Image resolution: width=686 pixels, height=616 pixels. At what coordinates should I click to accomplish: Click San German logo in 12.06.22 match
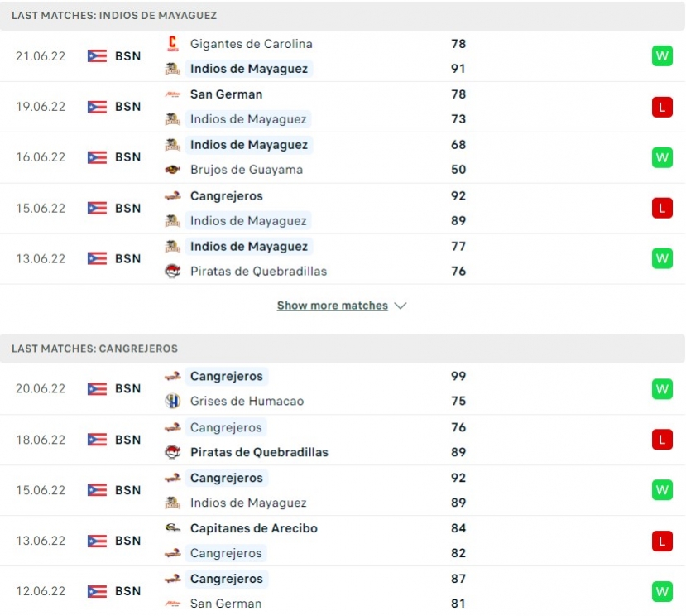pyautogui.click(x=172, y=604)
